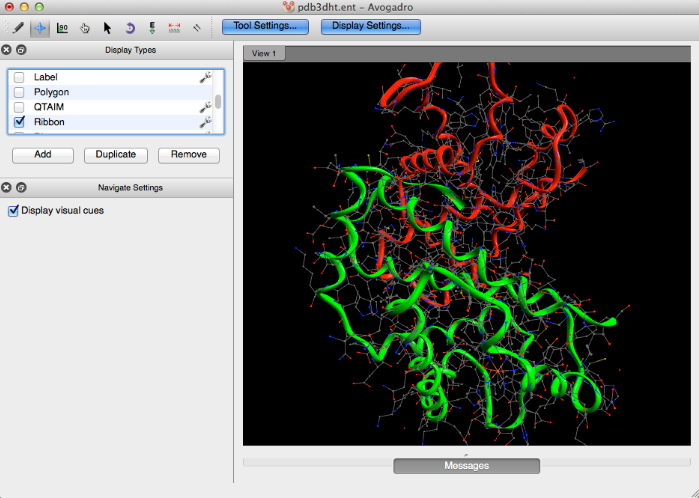Start the Auto Optimization tool

pos(152,27)
